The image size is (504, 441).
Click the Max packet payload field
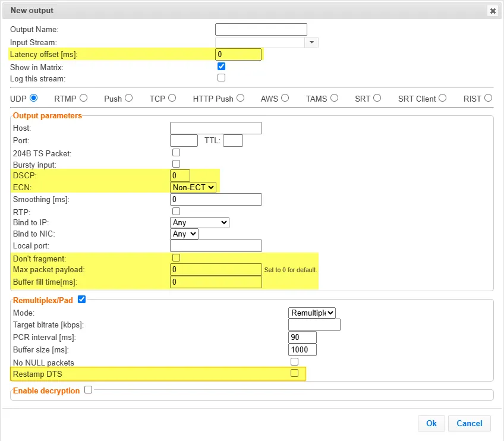(216, 270)
